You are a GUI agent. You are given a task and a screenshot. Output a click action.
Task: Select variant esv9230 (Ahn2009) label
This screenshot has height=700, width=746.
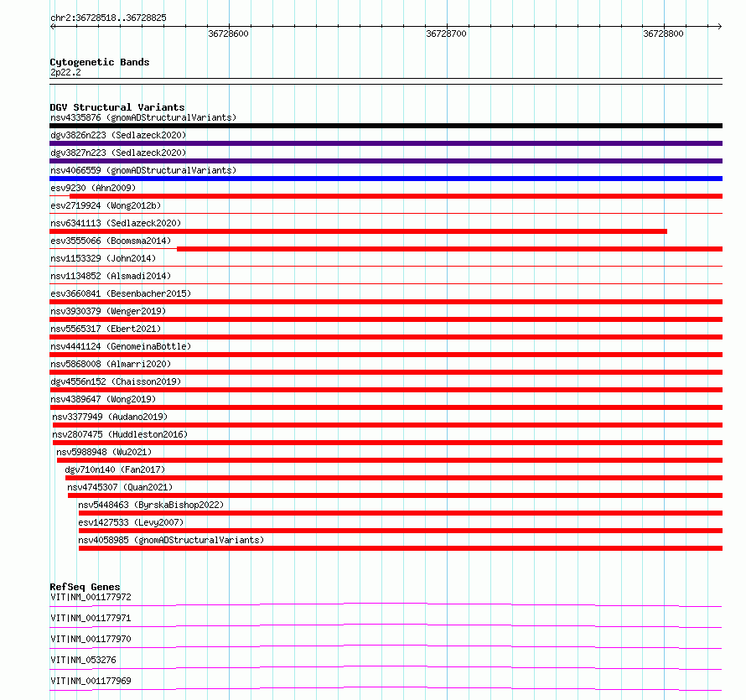click(x=93, y=188)
